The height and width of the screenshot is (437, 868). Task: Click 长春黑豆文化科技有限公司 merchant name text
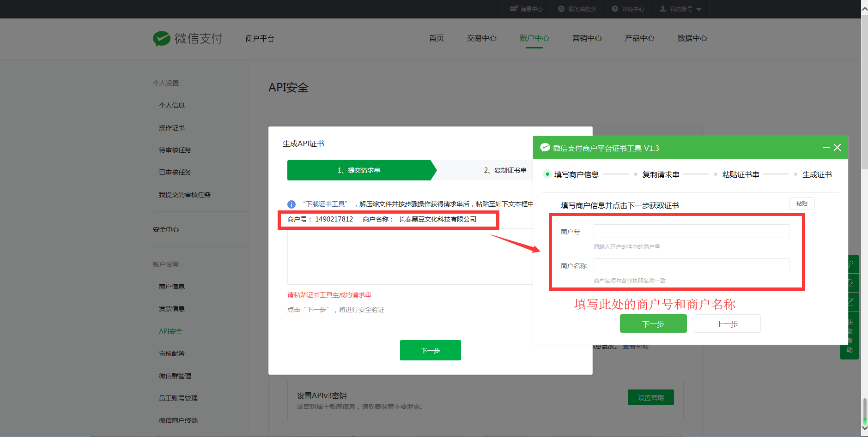point(437,219)
